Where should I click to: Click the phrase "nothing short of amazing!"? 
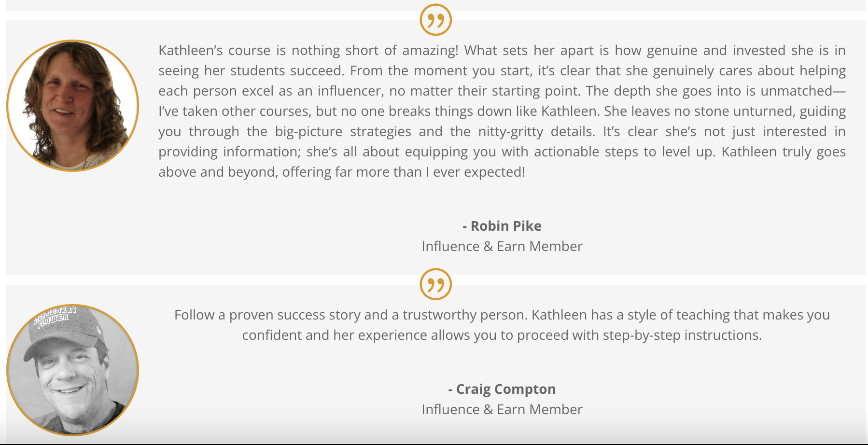tap(375, 50)
